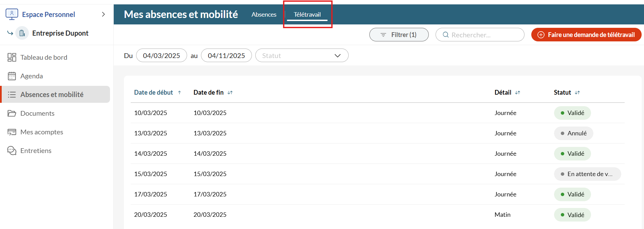Sort by Statut column header
The image size is (644, 229).
point(562,92)
